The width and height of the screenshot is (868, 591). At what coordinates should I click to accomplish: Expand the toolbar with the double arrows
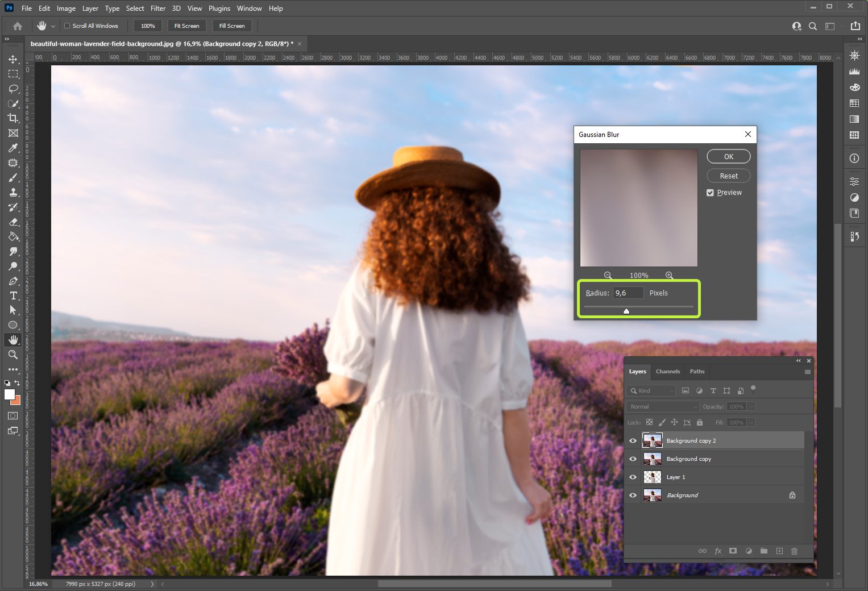point(7,39)
